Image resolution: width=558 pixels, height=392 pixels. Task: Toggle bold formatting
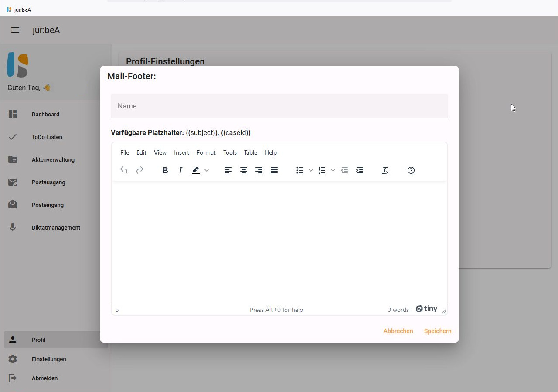tap(165, 170)
